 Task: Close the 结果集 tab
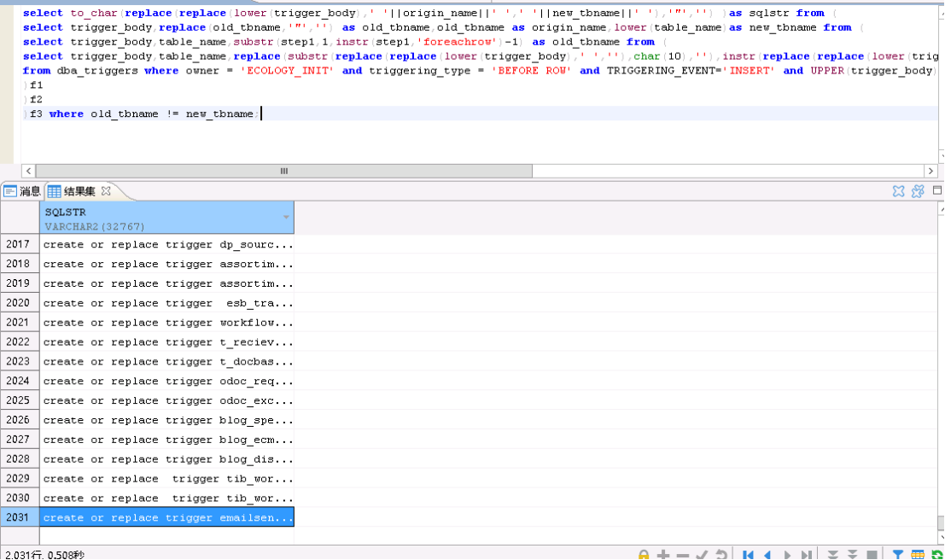106,191
